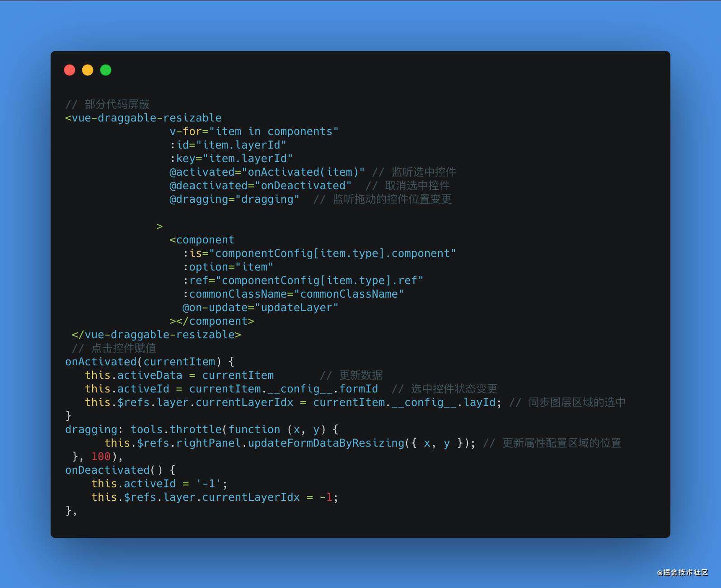The height and width of the screenshot is (588, 721).
Task: Click the yellow minimize dot
Action: (88, 70)
